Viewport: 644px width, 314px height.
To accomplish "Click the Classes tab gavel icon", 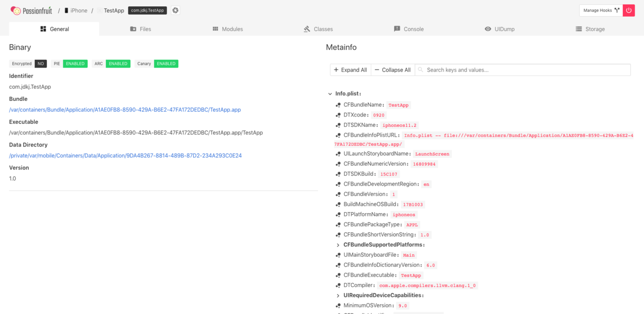I will click(307, 29).
